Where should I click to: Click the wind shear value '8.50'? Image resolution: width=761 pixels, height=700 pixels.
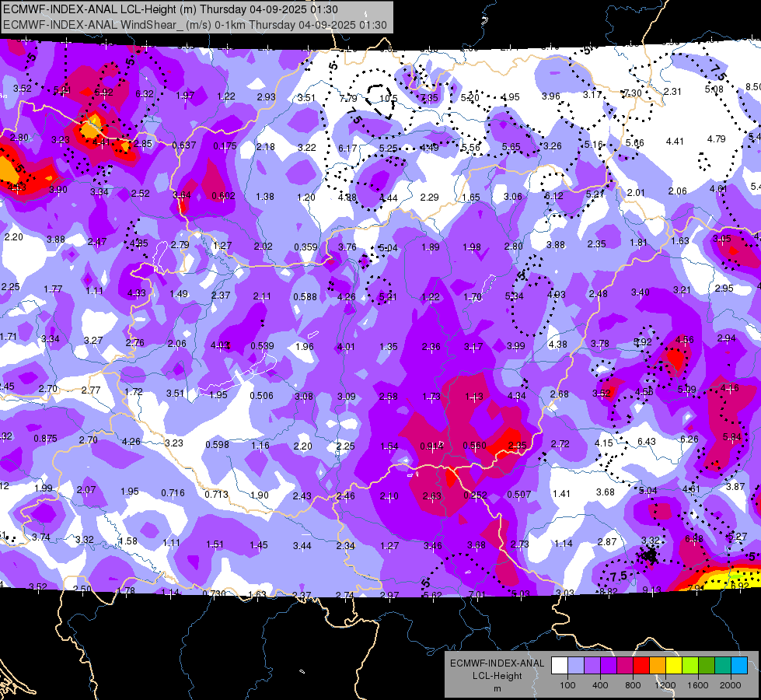753,86
